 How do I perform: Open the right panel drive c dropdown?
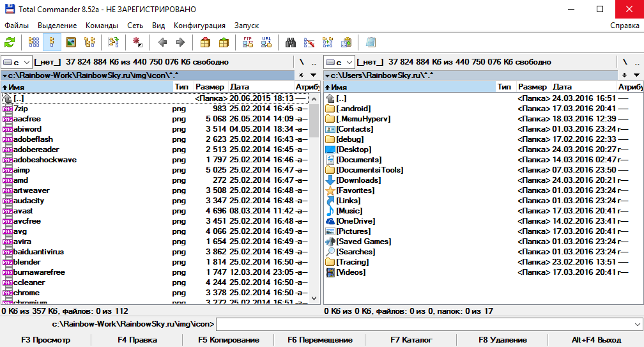tap(339, 63)
